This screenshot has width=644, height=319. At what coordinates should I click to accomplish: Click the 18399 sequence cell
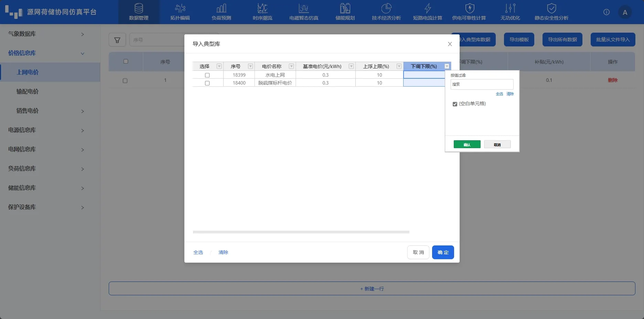pyautogui.click(x=239, y=75)
